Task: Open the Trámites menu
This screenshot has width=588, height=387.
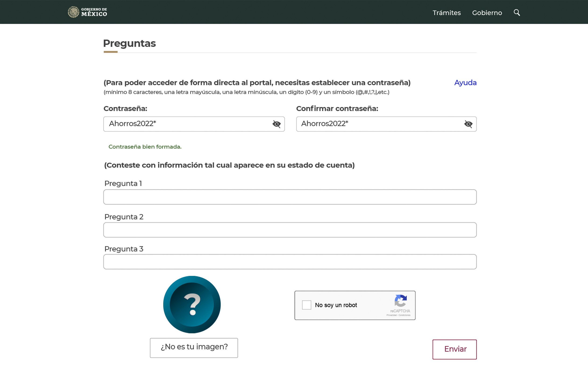Action: click(x=446, y=13)
